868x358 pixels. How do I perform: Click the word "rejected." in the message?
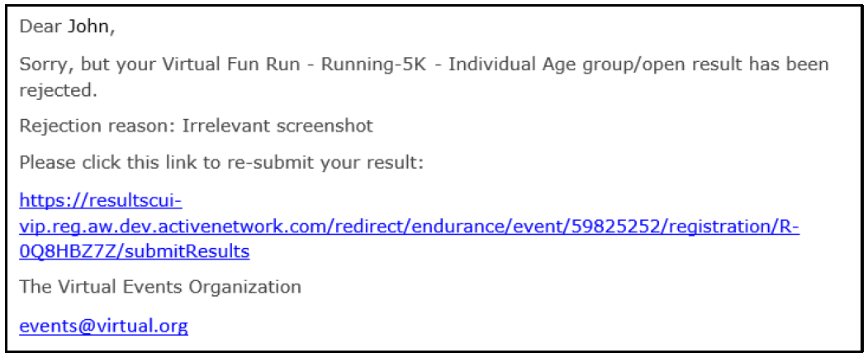(58, 90)
